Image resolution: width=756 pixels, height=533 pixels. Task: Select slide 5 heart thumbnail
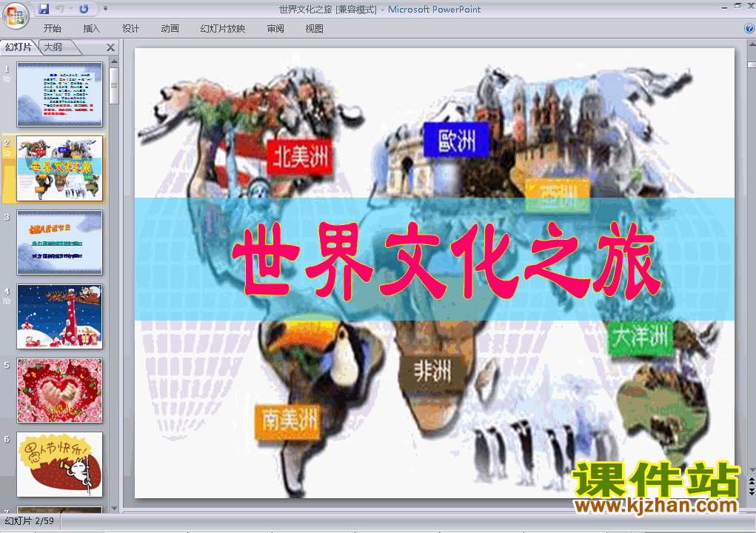60,390
